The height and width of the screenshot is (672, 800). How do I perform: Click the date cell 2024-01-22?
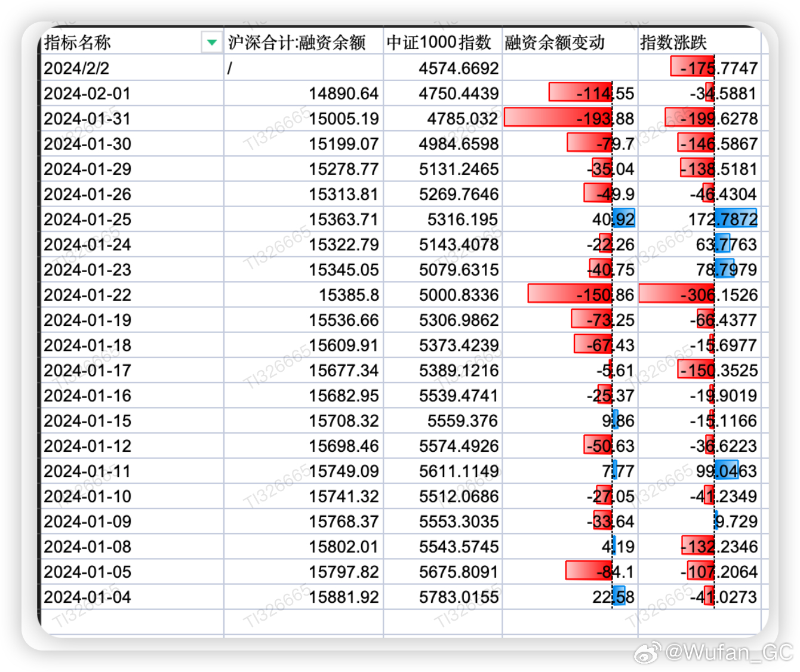tap(133, 294)
